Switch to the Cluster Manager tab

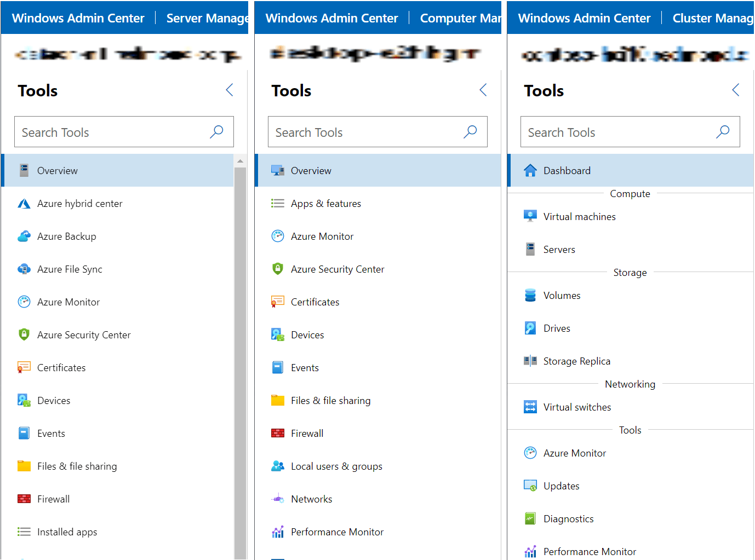pyautogui.click(x=713, y=18)
